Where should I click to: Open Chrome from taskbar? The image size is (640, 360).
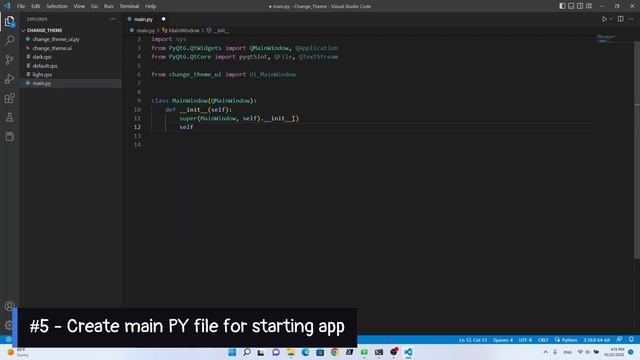tap(335, 352)
